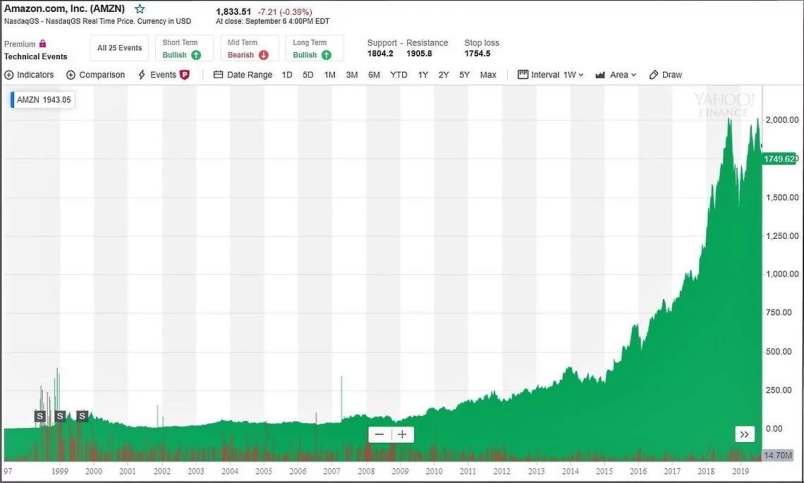Select the 6M range
Viewport: 804px width, 483px height.
tap(374, 75)
